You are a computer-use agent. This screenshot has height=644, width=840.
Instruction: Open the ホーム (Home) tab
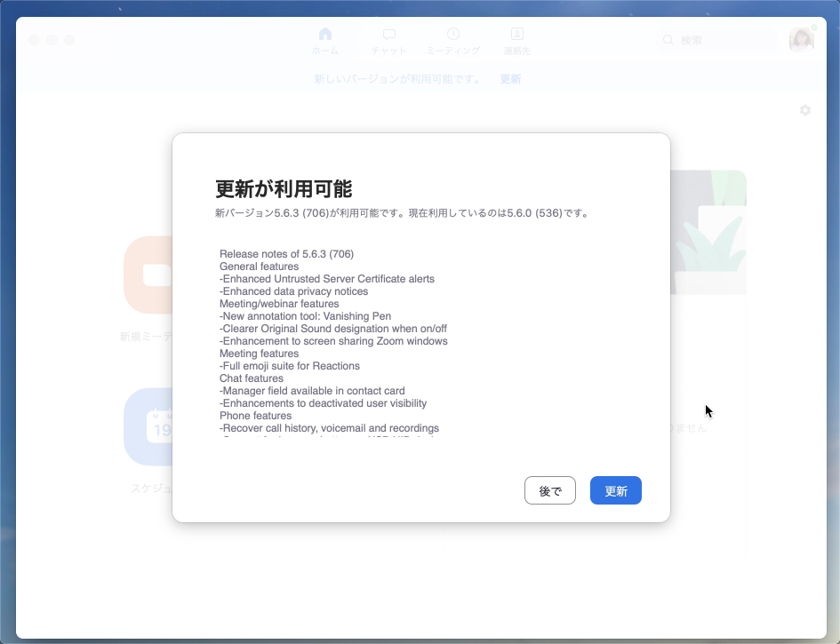[x=324, y=41]
